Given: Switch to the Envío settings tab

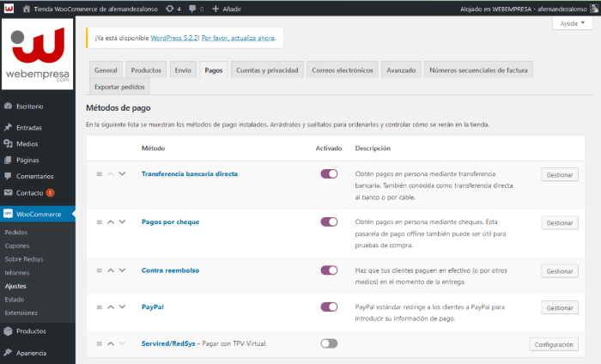Looking at the screenshot, I should (x=183, y=70).
